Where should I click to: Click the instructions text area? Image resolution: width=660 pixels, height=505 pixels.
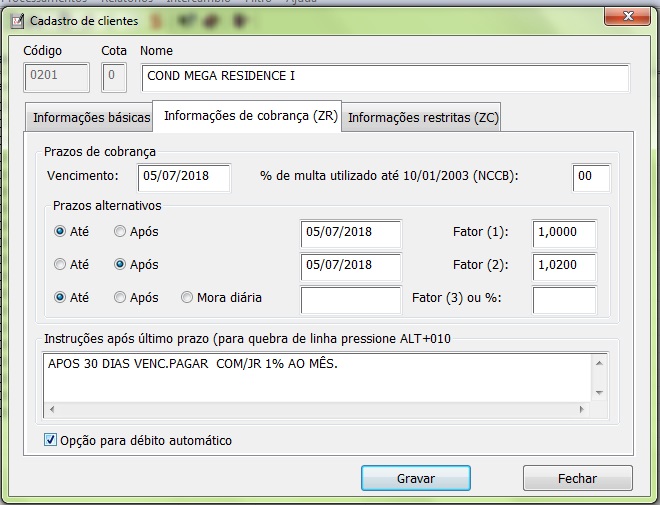(320, 384)
